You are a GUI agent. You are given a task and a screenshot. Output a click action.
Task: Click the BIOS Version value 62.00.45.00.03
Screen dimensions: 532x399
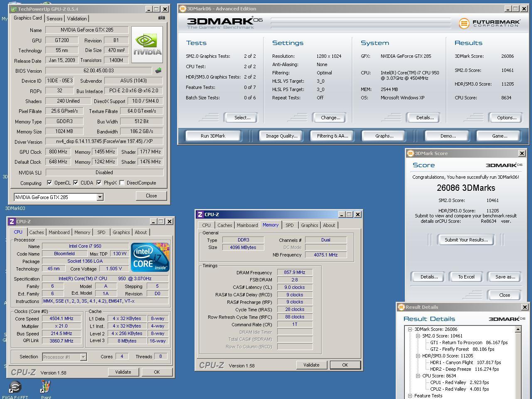(99, 71)
